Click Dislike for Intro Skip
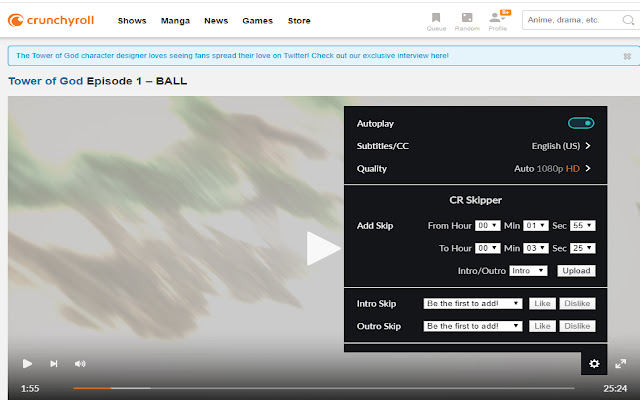 click(x=577, y=303)
